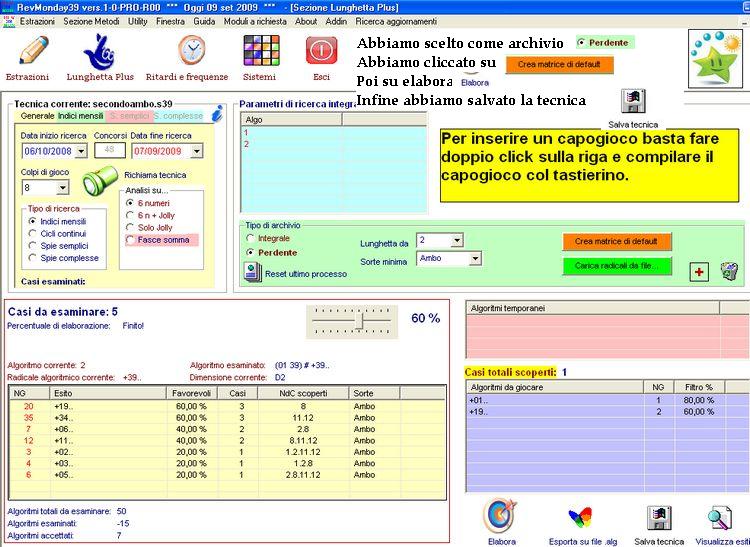Open Ricerca aggiornamenti menu
Image resolution: width=750 pixels, height=547 pixels.
click(x=396, y=22)
